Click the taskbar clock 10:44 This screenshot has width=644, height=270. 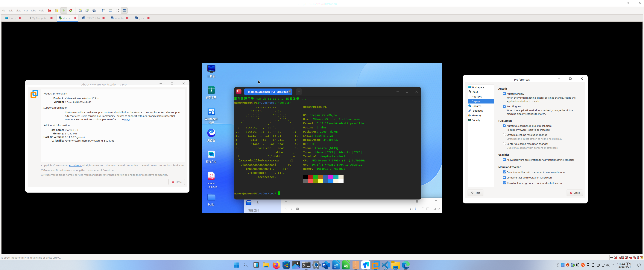click(x=625, y=265)
